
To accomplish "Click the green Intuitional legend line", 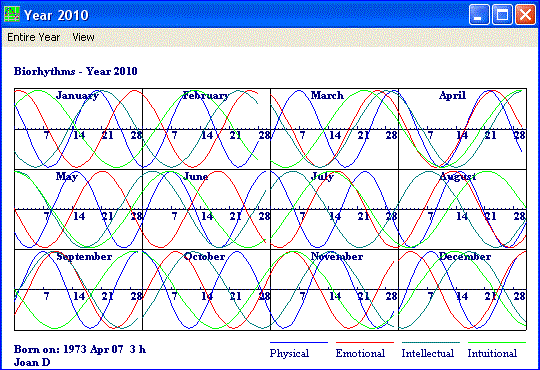I will coord(497,342).
